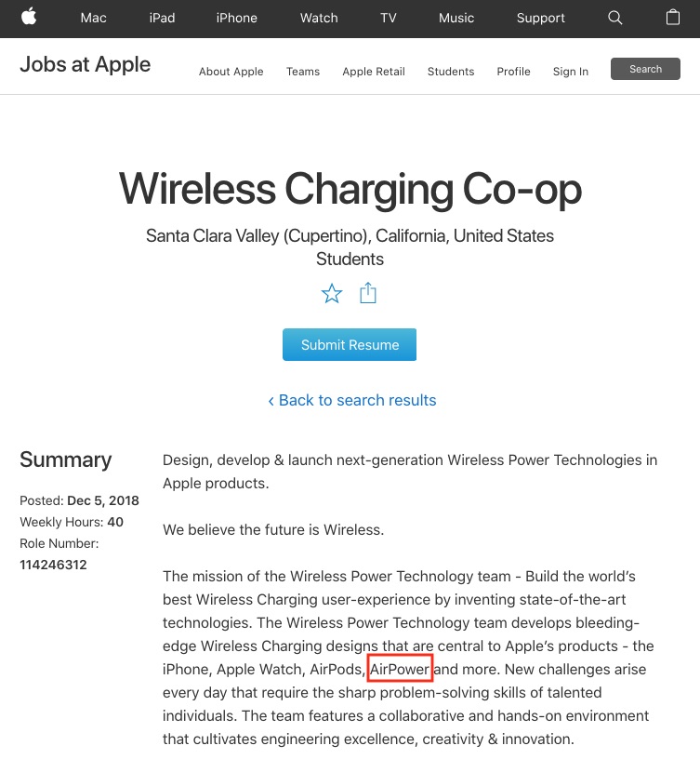Go to iPhone in the navigation bar
This screenshot has height=759, width=700.
236,18
